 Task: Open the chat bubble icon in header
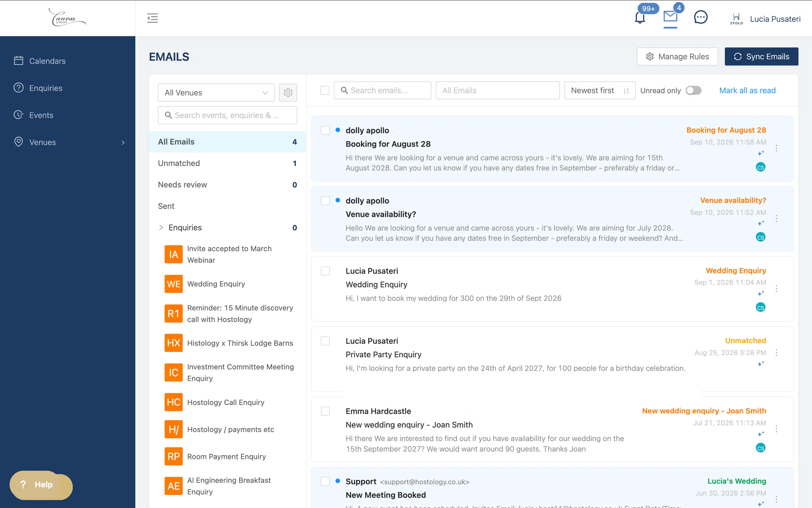tap(700, 17)
